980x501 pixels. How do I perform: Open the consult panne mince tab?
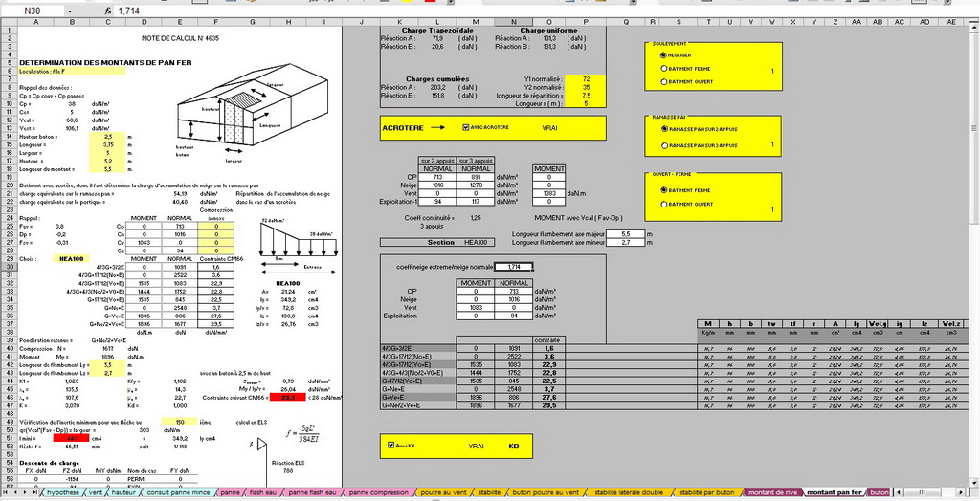(178, 493)
